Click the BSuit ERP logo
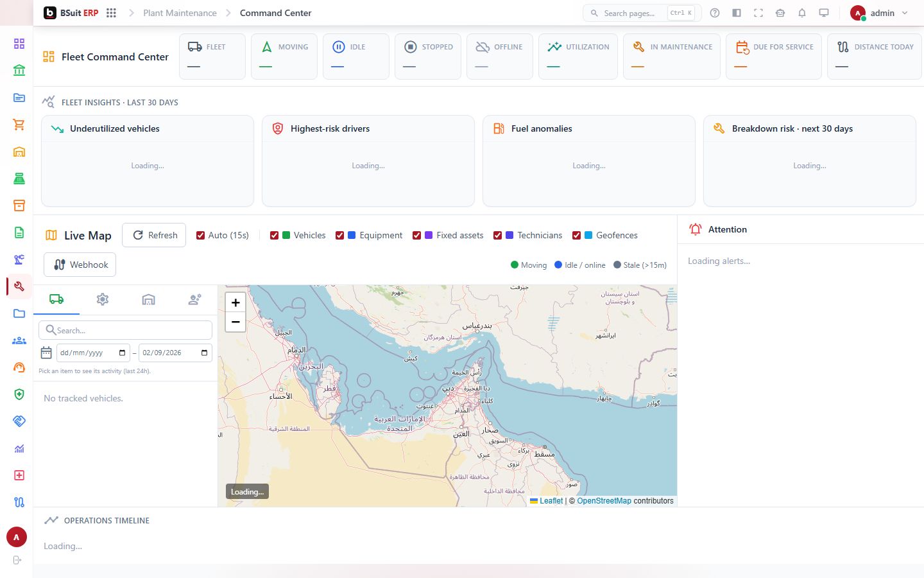This screenshot has width=924, height=578. pyautogui.click(x=71, y=13)
